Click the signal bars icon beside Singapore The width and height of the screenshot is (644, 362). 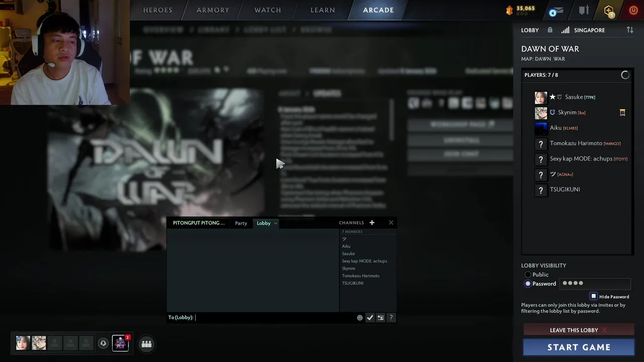tap(566, 30)
